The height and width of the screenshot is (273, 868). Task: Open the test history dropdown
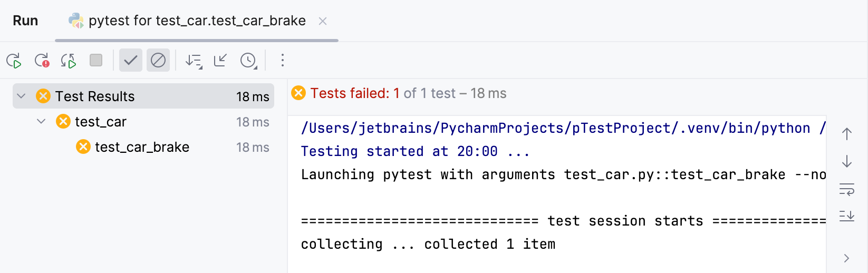[248, 61]
